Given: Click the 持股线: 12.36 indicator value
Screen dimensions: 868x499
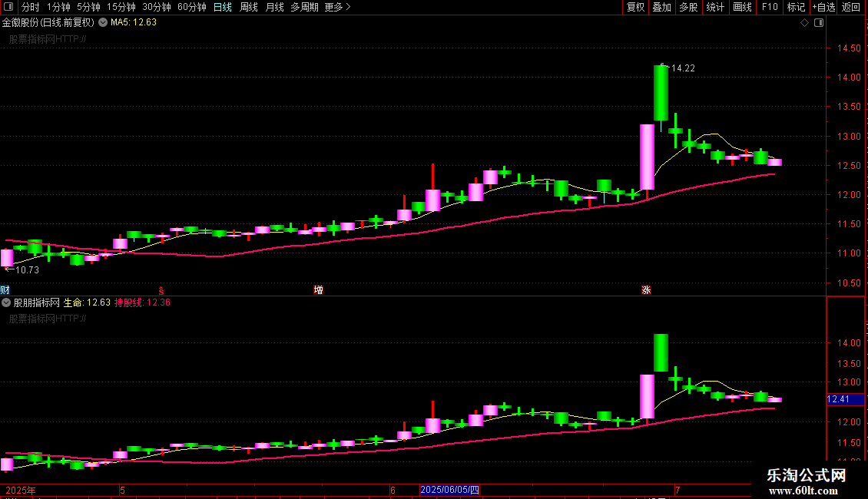Looking at the screenshot, I should point(142,302).
